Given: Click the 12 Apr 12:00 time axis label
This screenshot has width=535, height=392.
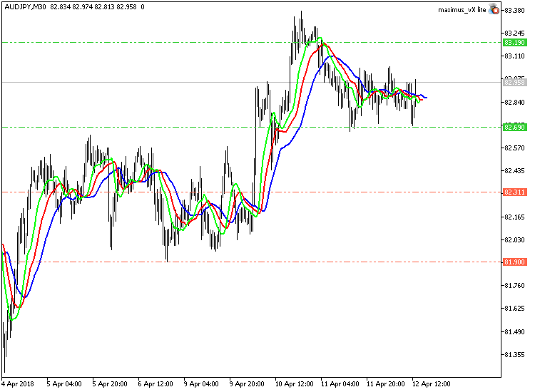Looking at the screenshot, I should click(x=432, y=384).
